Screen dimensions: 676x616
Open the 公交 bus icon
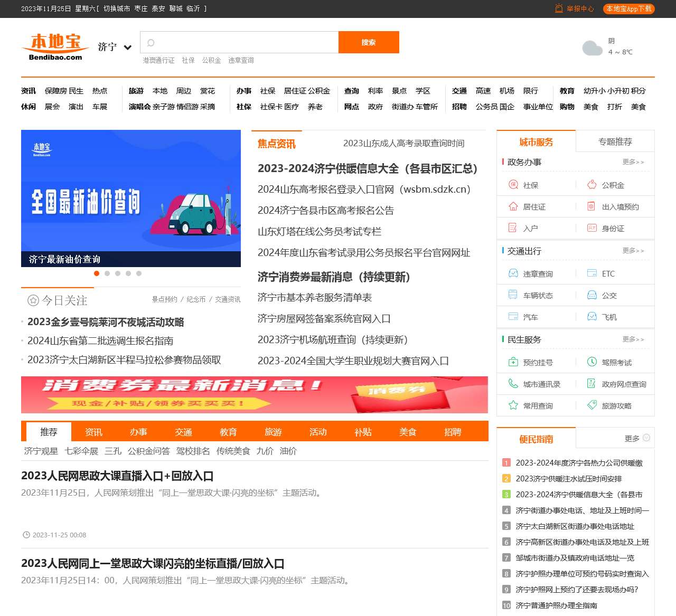coord(591,295)
